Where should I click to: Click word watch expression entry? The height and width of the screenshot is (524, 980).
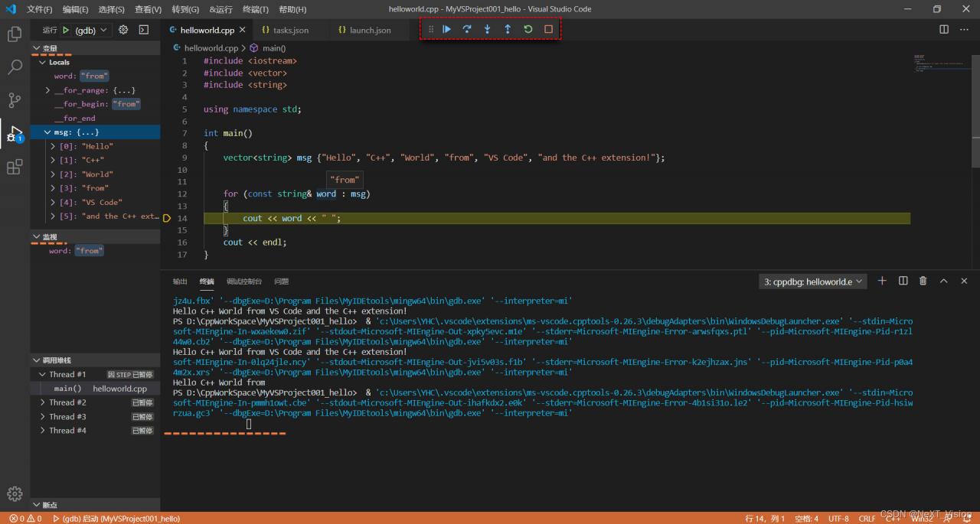coord(95,251)
